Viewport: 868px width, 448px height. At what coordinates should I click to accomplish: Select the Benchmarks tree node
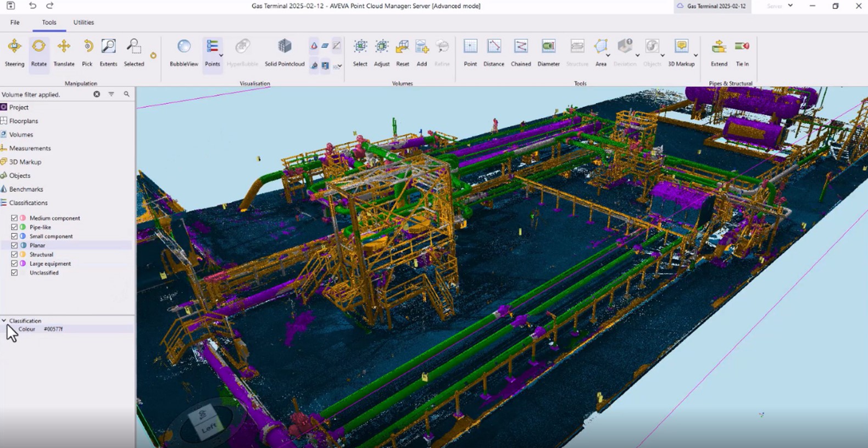pyautogui.click(x=26, y=189)
